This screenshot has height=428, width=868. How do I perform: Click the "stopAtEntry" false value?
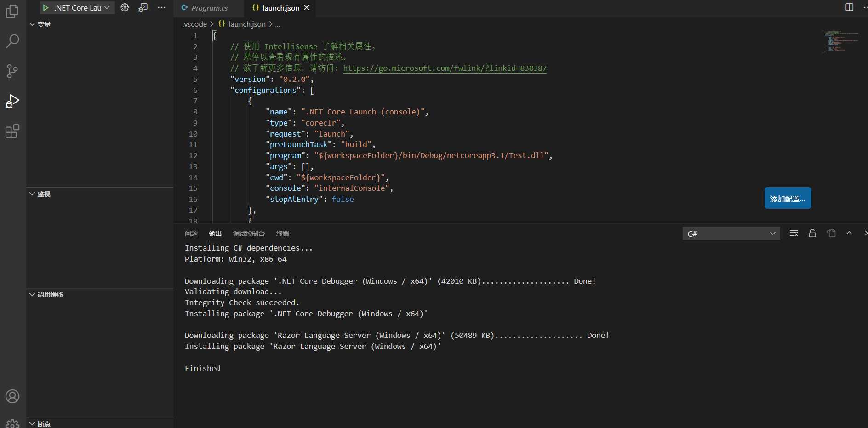click(x=343, y=199)
